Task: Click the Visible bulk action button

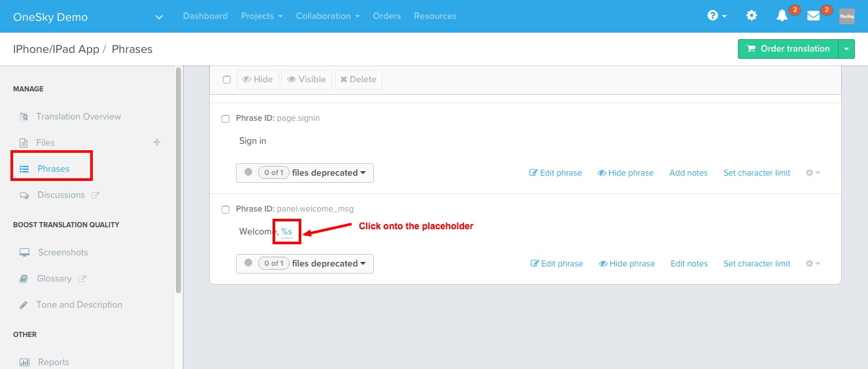Action: pyautogui.click(x=307, y=80)
